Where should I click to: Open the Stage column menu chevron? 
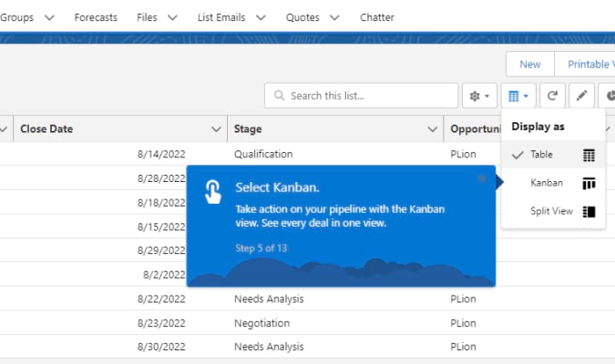click(432, 129)
